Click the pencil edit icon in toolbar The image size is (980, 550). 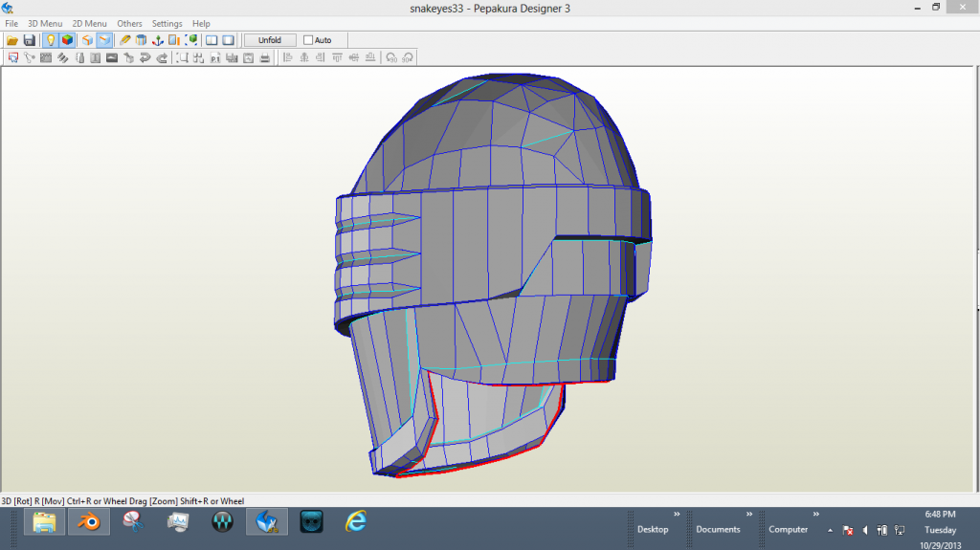pos(125,40)
